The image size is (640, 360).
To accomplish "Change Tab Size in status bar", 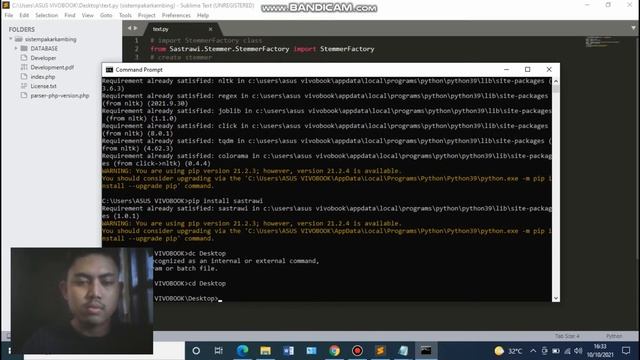I will click(x=567, y=336).
